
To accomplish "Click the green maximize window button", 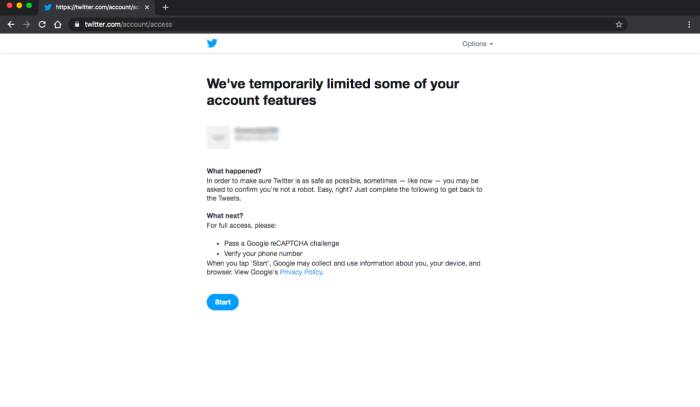I will 29,6.
